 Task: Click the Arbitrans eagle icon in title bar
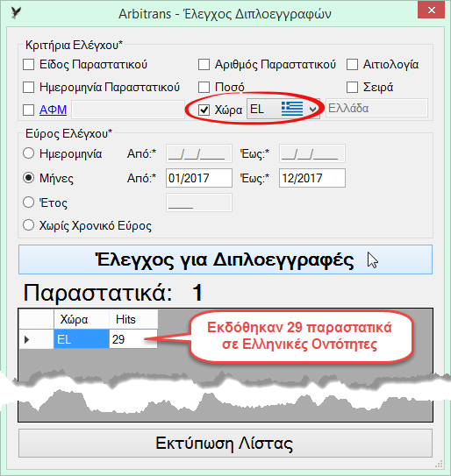[16, 13]
